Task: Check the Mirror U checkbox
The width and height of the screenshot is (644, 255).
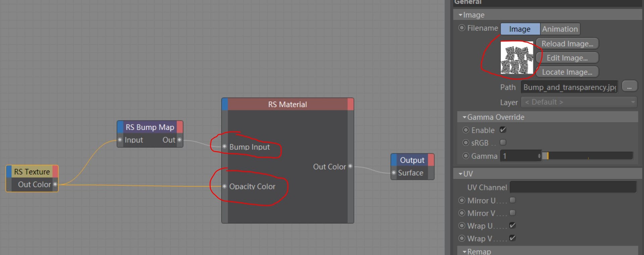Action: click(513, 200)
